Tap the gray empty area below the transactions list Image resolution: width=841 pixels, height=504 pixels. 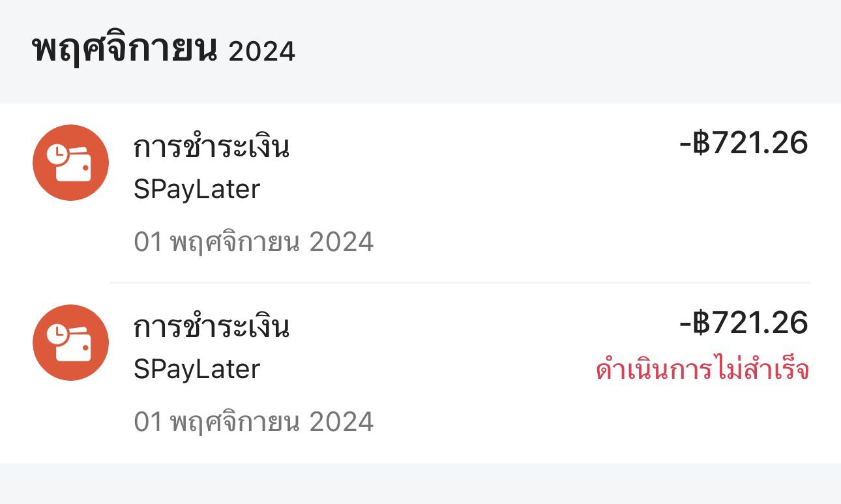[420, 484]
